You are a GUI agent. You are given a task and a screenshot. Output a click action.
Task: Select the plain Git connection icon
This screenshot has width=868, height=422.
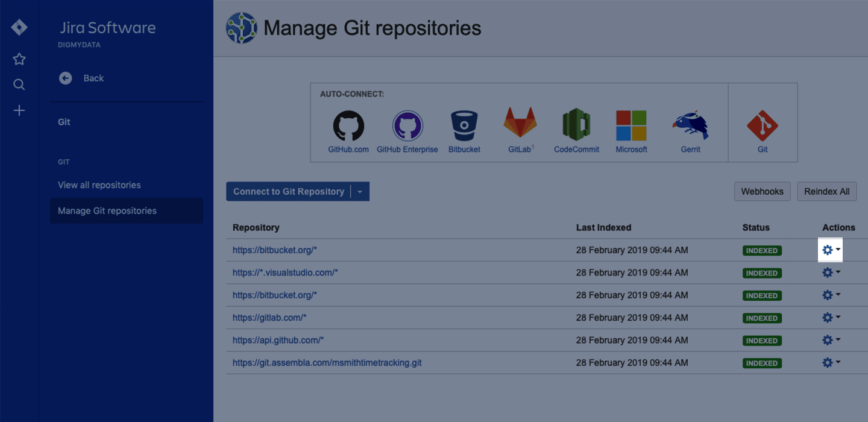tap(763, 125)
